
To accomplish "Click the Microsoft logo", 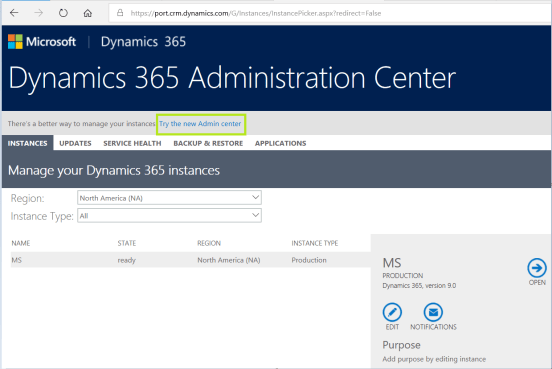I will [42, 42].
